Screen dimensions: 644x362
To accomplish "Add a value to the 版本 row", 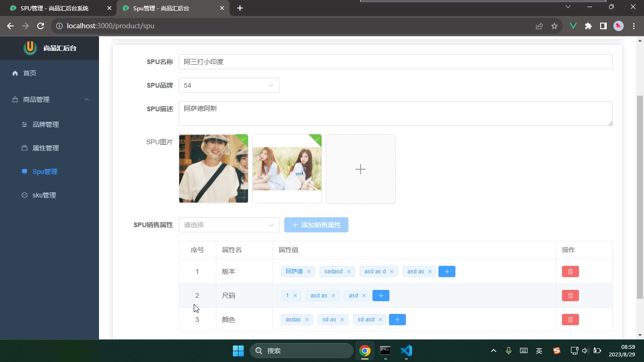I will click(447, 271).
